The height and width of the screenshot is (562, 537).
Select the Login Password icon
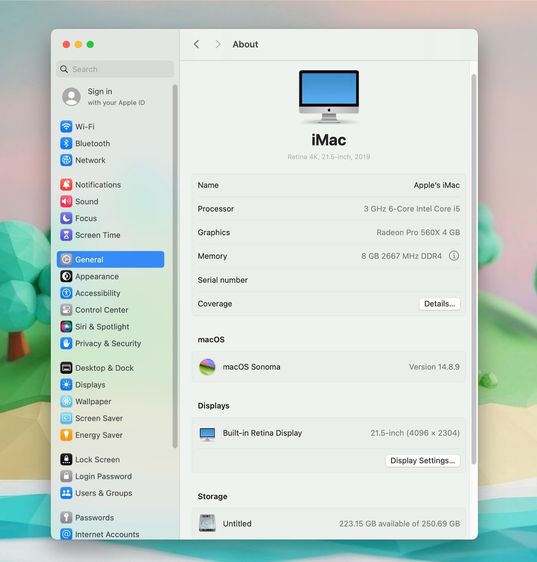(x=66, y=476)
